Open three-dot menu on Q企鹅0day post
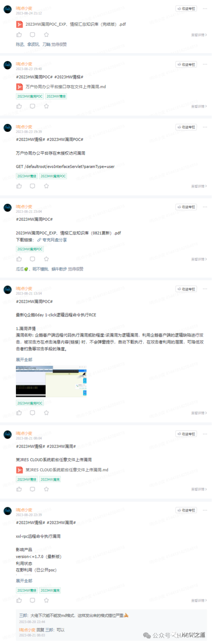The image size is (212, 644). (205, 289)
